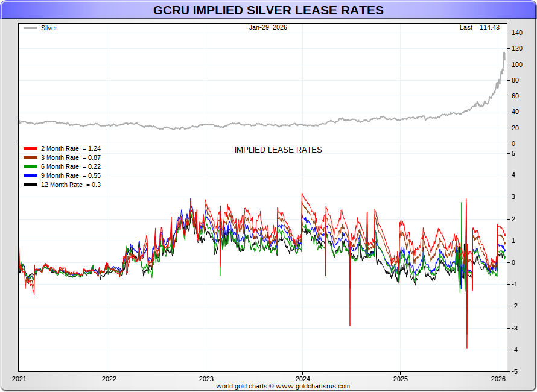This screenshot has height=392, width=537.
Task: Click the 12 Month Rate = 0.3 legend text
Action: tap(71, 185)
